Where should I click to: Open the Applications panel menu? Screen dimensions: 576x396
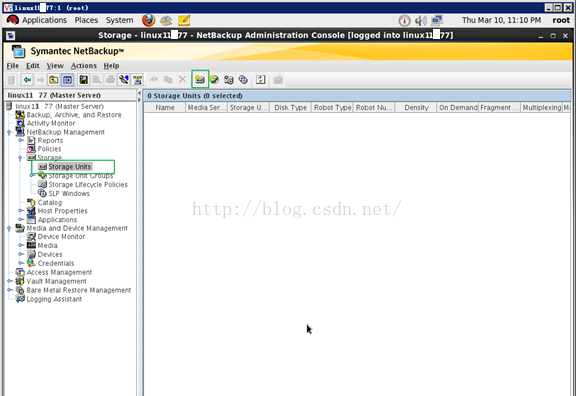44,20
